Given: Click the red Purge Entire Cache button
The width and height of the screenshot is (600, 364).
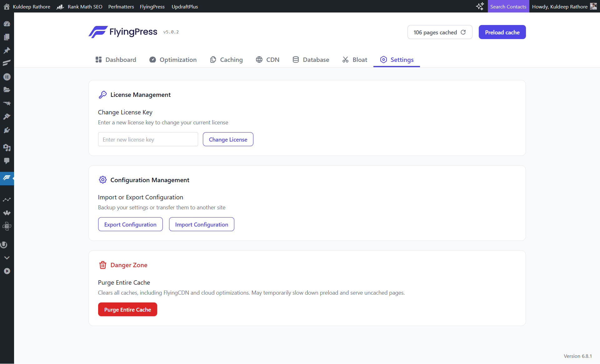Looking at the screenshot, I should click(x=127, y=310).
